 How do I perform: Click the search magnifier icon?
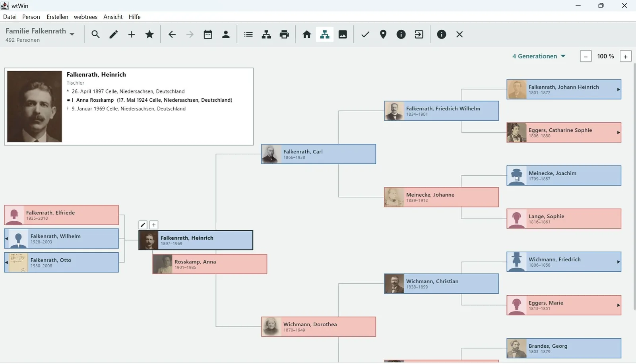click(x=95, y=35)
